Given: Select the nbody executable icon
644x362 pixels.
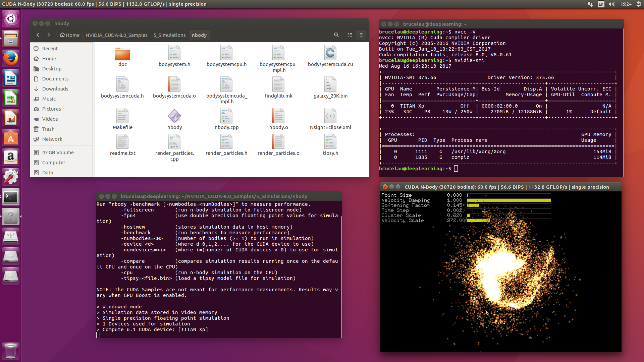Looking at the screenshot, I should tap(174, 116).
